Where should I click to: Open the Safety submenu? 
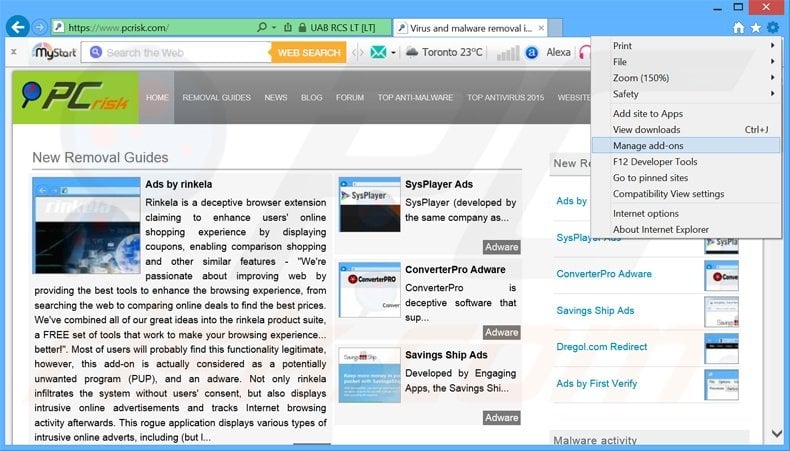686,94
